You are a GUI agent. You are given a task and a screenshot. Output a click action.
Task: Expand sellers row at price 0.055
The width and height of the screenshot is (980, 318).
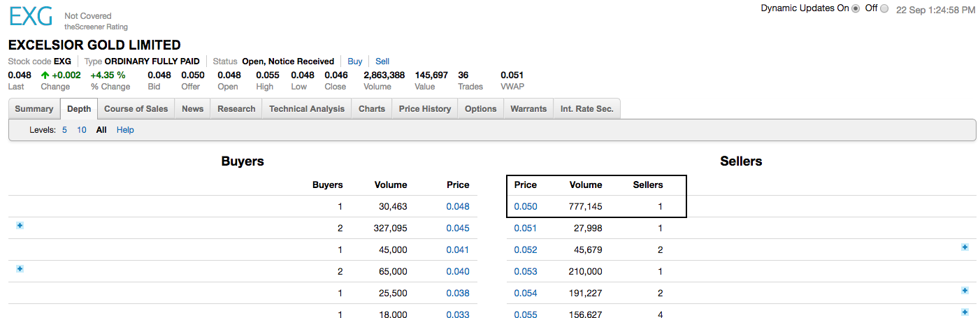point(965,312)
